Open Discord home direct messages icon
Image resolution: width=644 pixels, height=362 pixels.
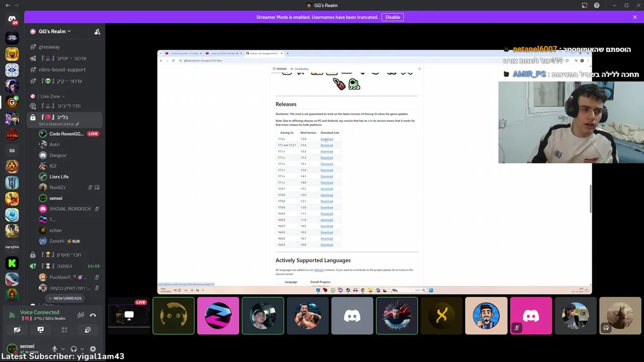[x=12, y=19]
